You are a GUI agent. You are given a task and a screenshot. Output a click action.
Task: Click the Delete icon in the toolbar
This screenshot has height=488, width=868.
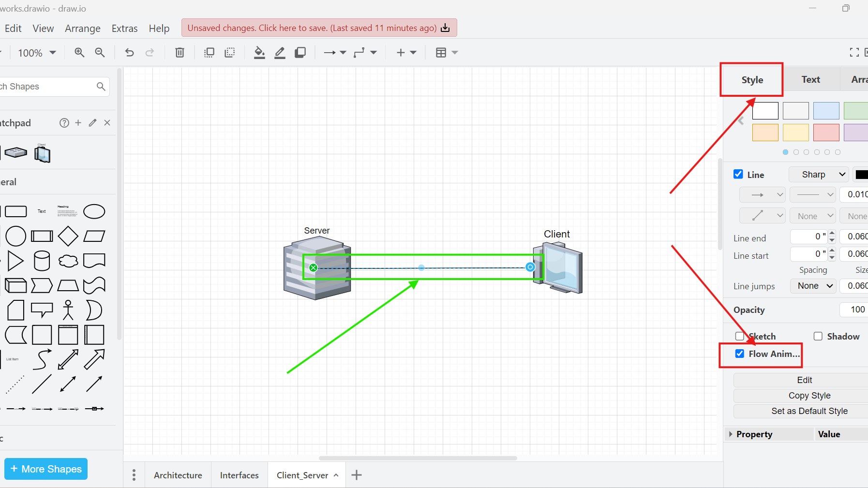tap(179, 52)
